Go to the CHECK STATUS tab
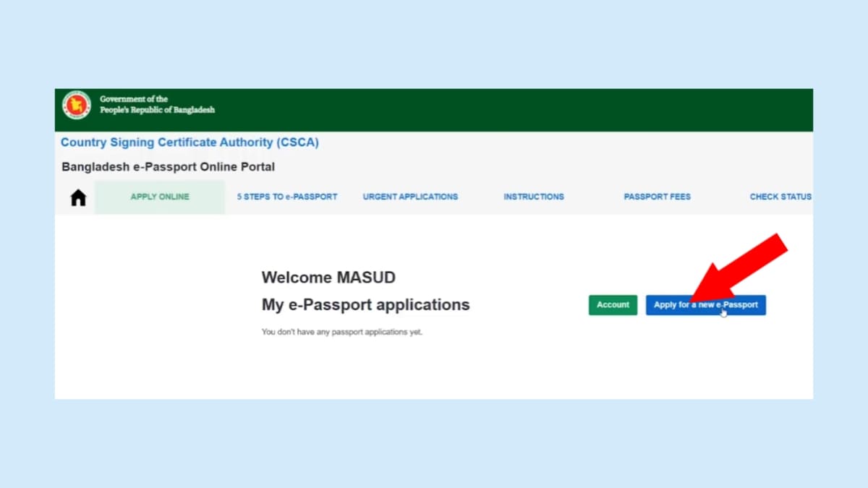 [780, 197]
